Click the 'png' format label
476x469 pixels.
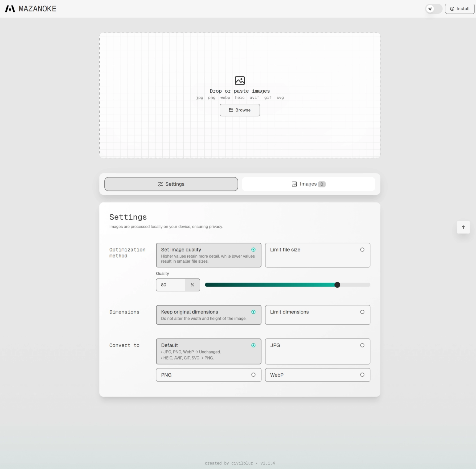[x=212, y=98]
